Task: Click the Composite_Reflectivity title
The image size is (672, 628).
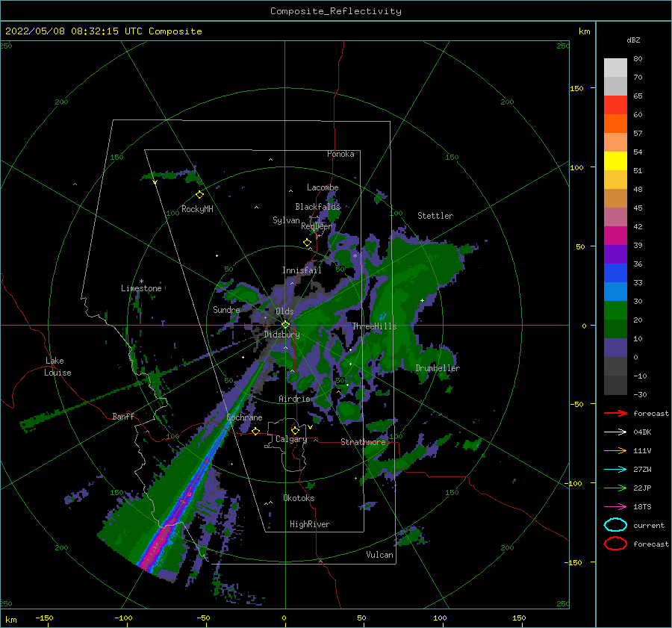Action: click(336, 11)
